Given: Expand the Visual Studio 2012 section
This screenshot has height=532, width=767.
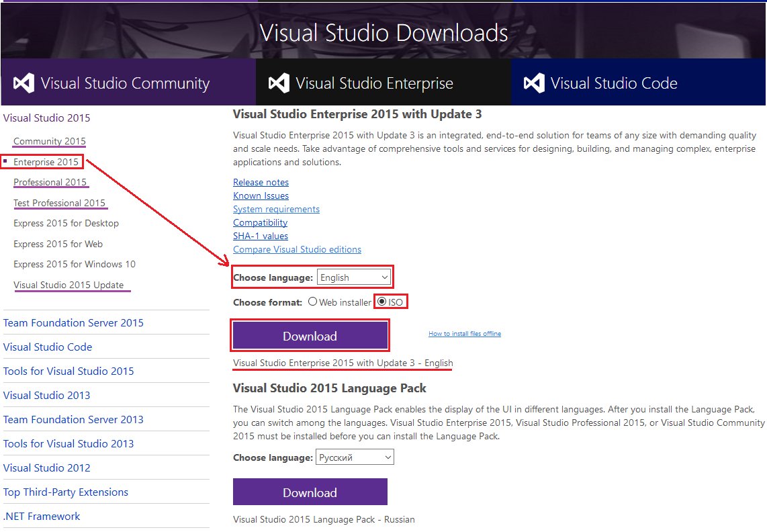Looking at the screenshot, I should point(46,468).
